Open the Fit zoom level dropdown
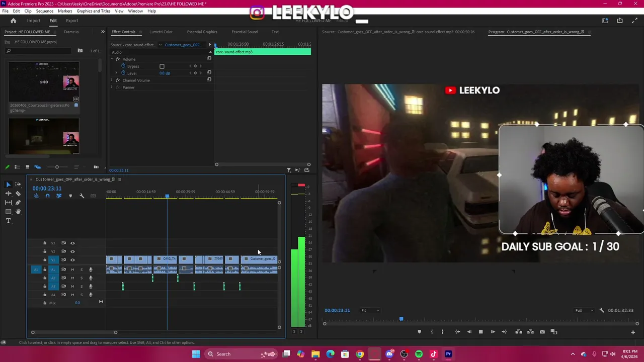 coord(370,310)
